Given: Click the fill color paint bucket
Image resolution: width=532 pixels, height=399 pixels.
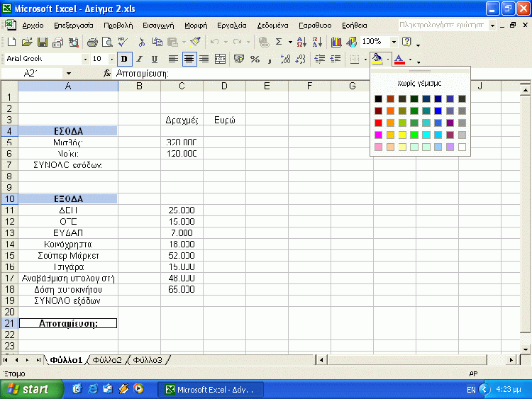Looking at the screenshot, I should [377, 60].
